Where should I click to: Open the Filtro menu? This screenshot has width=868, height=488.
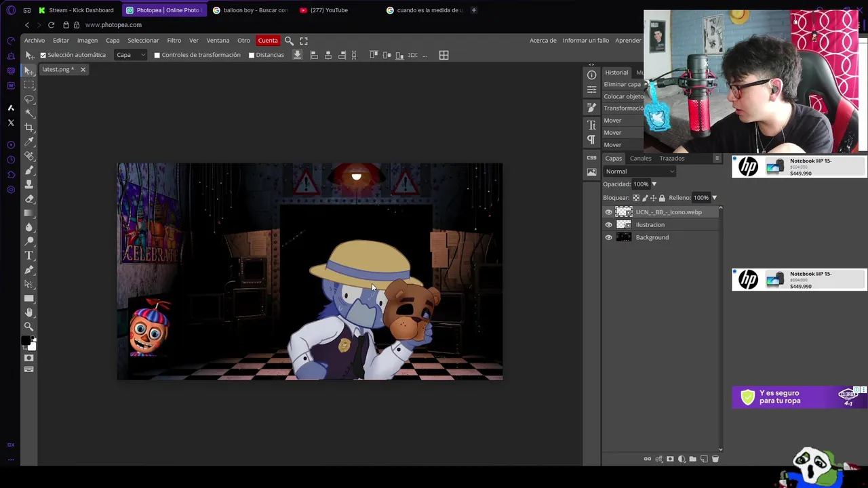(174, 41)
